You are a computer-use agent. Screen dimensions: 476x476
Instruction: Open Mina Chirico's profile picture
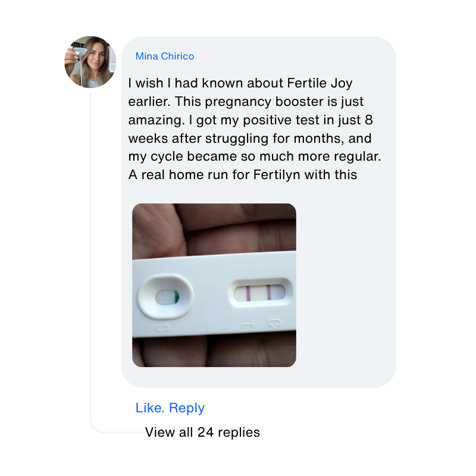tap(90, 62)
